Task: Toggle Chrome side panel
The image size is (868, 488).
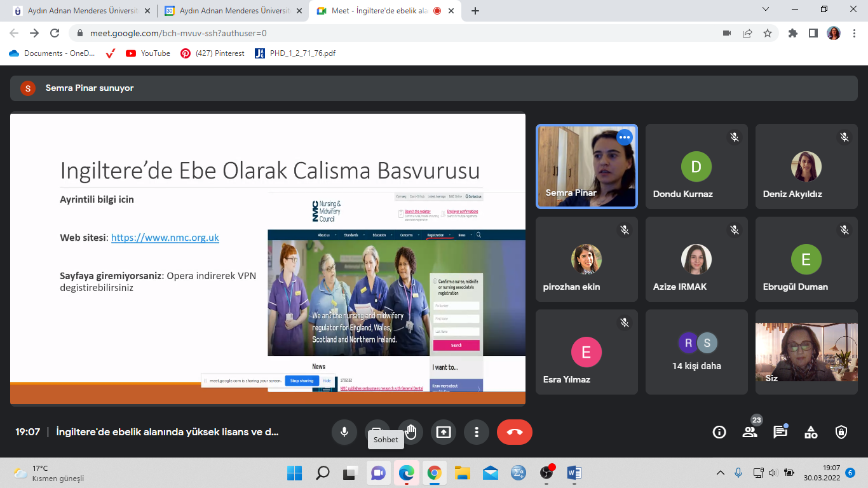Action: pyautogui.click(x=813, y=33)
